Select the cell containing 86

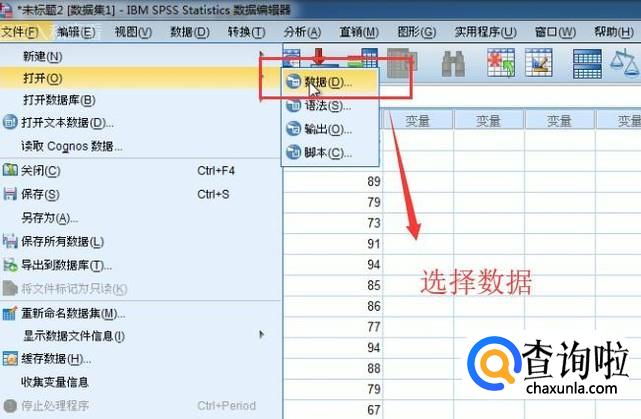pos(333,306)
